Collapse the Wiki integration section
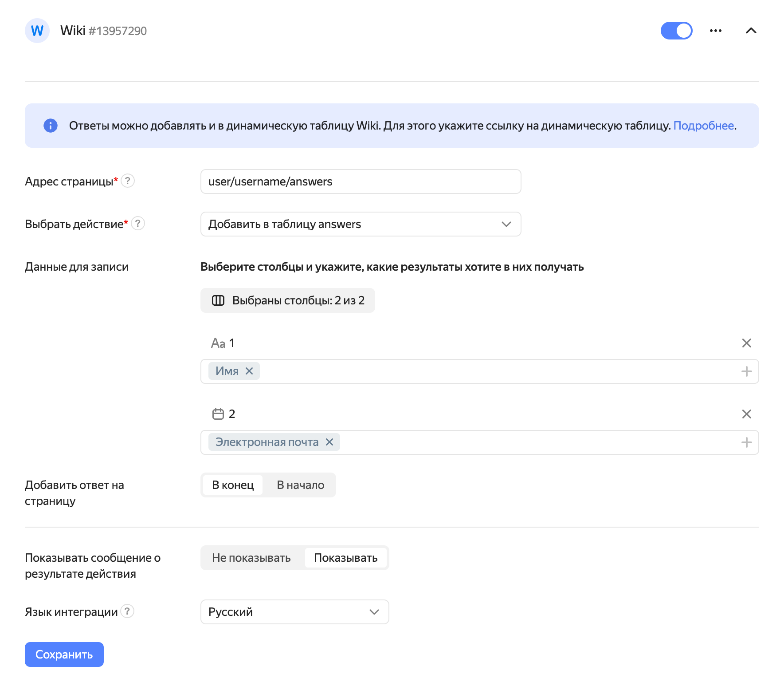The height and width of the screenshot is (678, 784). click(751, 31)
